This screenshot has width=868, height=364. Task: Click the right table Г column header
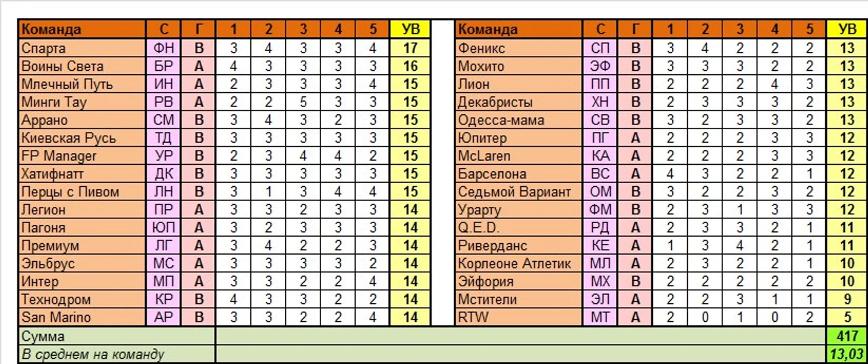[636, 29]
